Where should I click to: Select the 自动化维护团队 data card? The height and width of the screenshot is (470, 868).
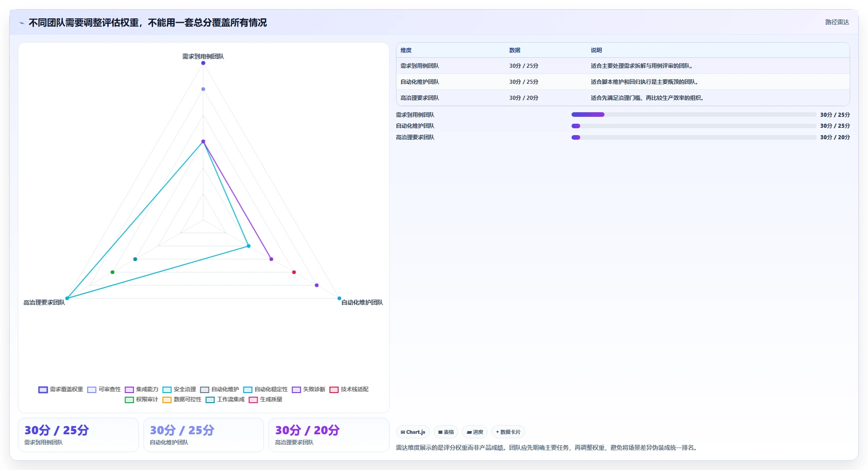pos(203,435)
